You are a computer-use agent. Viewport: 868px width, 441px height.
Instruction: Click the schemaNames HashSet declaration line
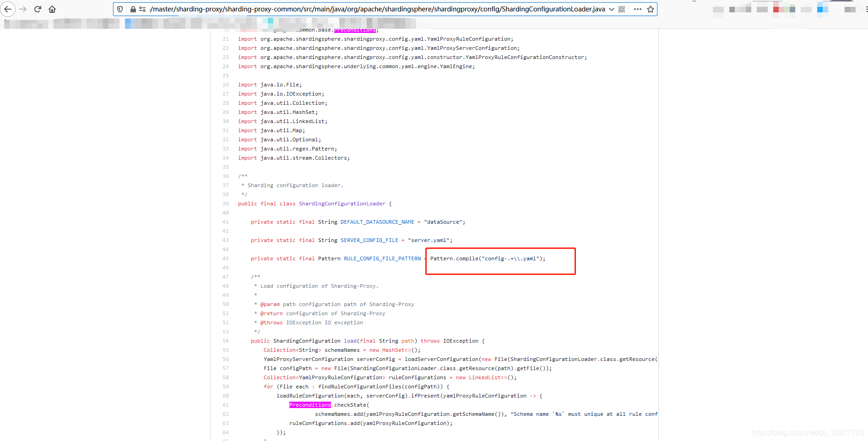[342, 350]
